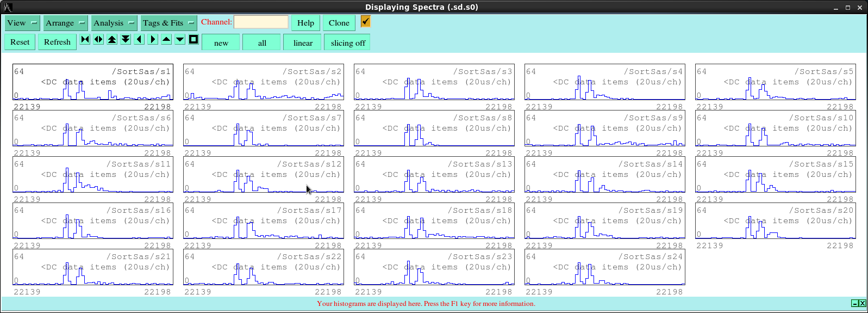Toggle the slicing off button
This screenshot has width=868, height=313.
(x=347, y=42)
